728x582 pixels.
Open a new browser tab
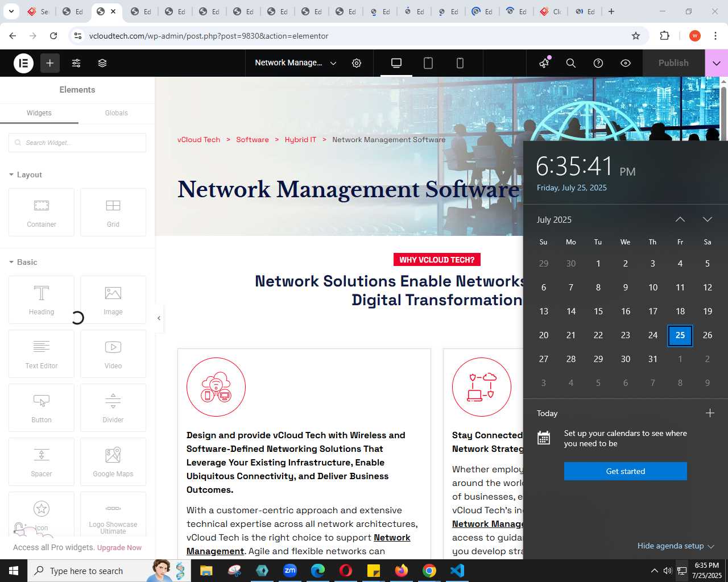(x=611, y=11)
